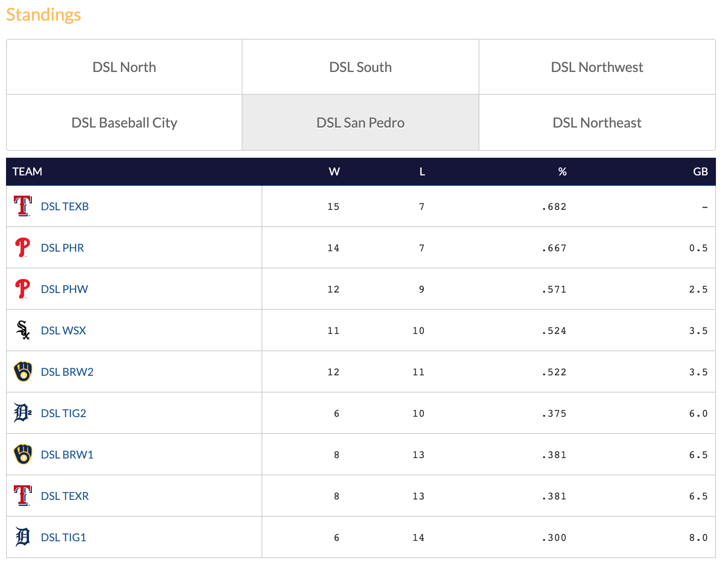Viewport: 728px width, 568px height.
Task: Click the Phillies logo beside DSL PHW
Action: [23, 289]
